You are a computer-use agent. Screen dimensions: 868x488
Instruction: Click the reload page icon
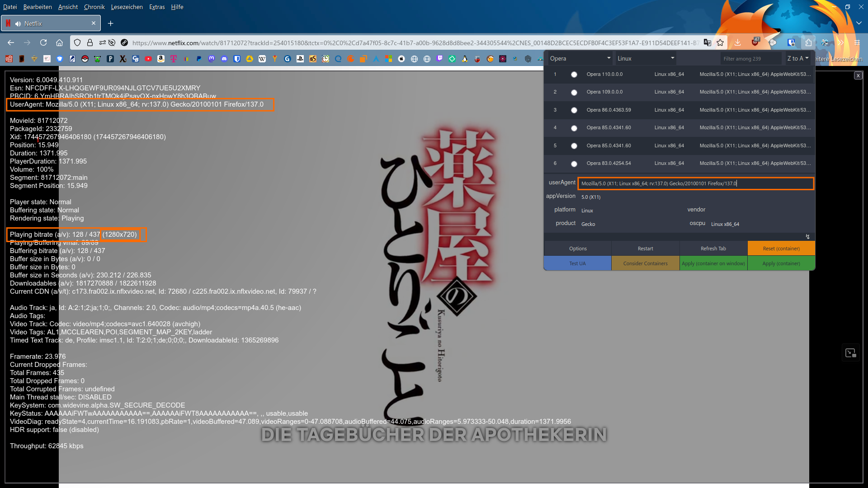point(43,42)
